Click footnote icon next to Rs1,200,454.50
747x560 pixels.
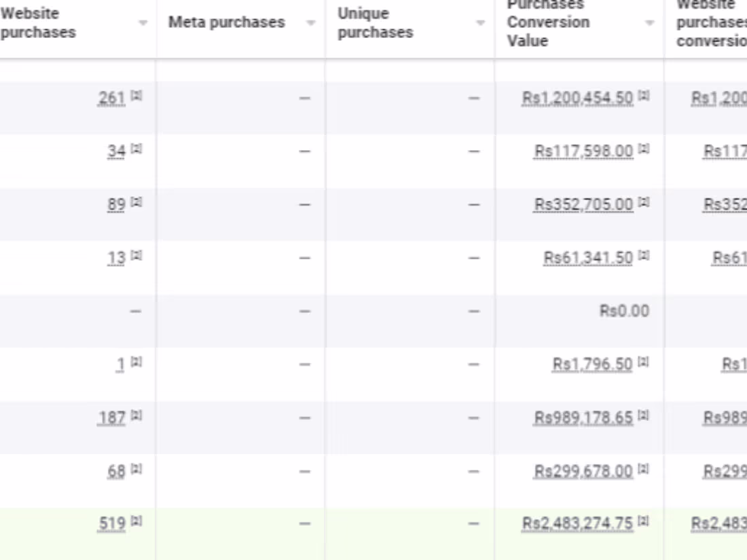644,96
